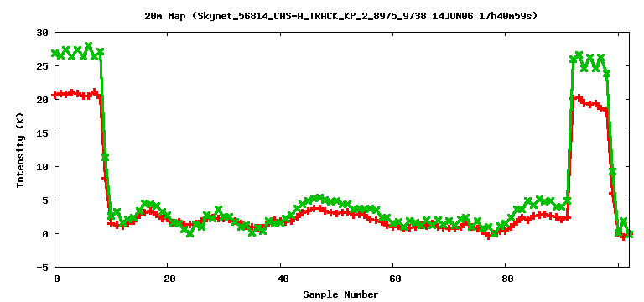Click the 'Intensity (K)' y-axis label
Image resolution: width=644 pixels, height=302 pixels.
[20, 149]
